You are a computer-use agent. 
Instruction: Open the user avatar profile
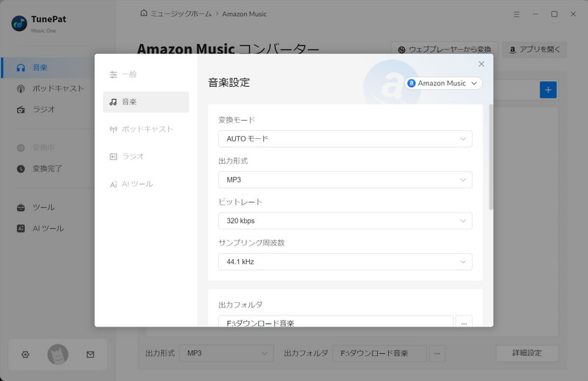tap(58, 355)
